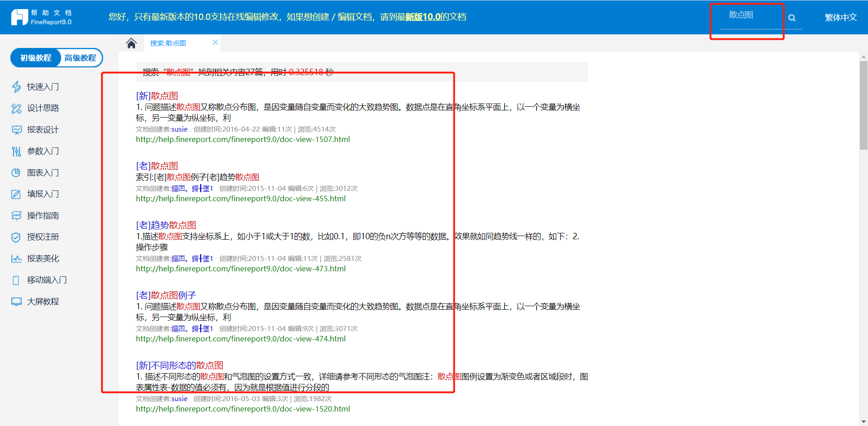868x426 pixels.
Task: Open 设计思路 in the sidebar
Action: tap(43, 108)
